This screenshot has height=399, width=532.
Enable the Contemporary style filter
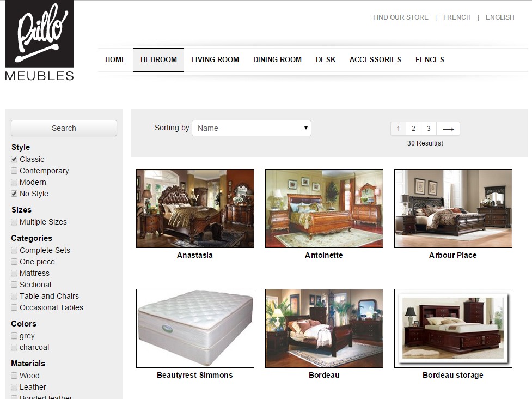pos(14,171)
